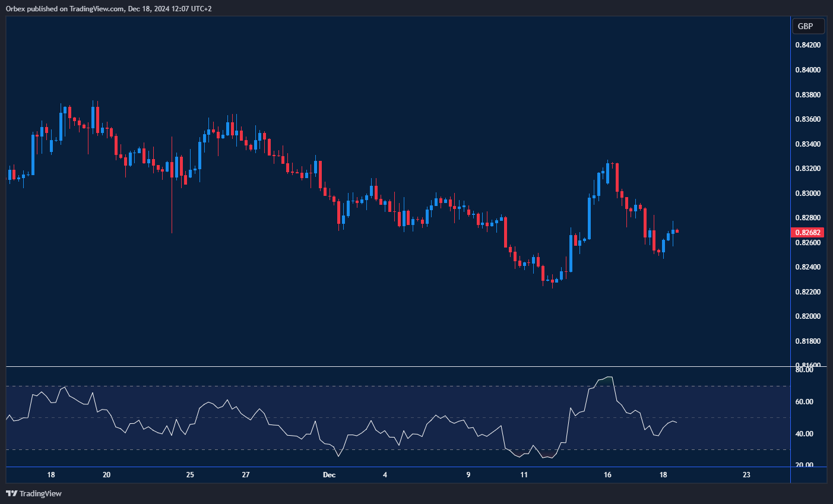
Task: Open the GBP currency selector
Action: tap(808, 26)
